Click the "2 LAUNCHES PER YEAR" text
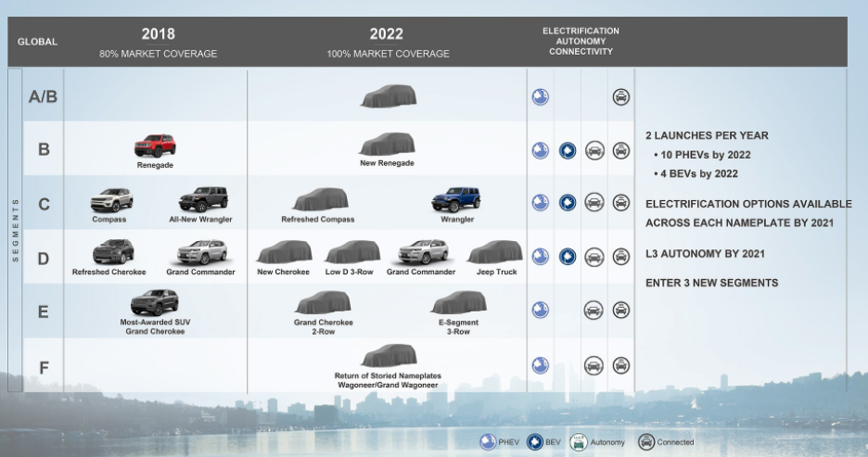This screenshot has height=457, width=868. 706,136
